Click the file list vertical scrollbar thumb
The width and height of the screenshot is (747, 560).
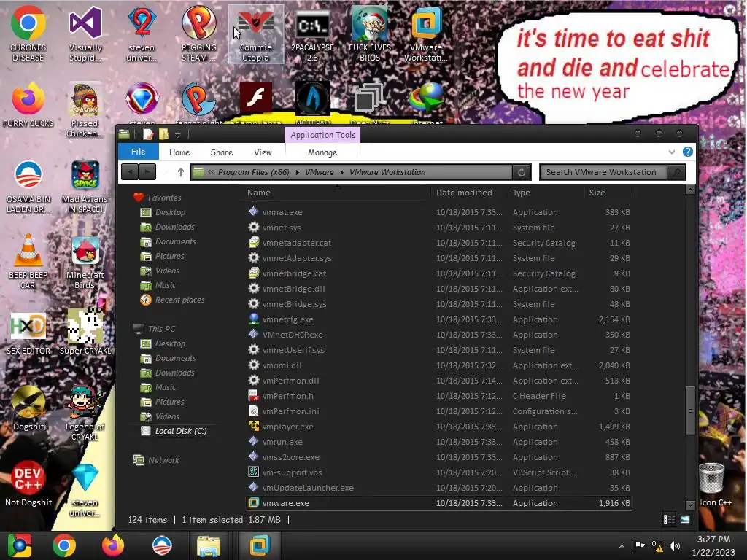[x=690, y=411]
